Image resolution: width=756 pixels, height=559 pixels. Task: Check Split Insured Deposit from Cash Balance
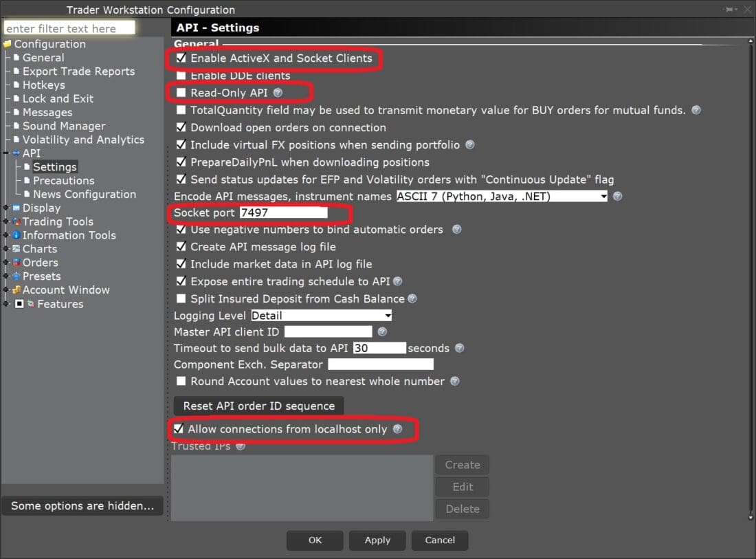182,298
